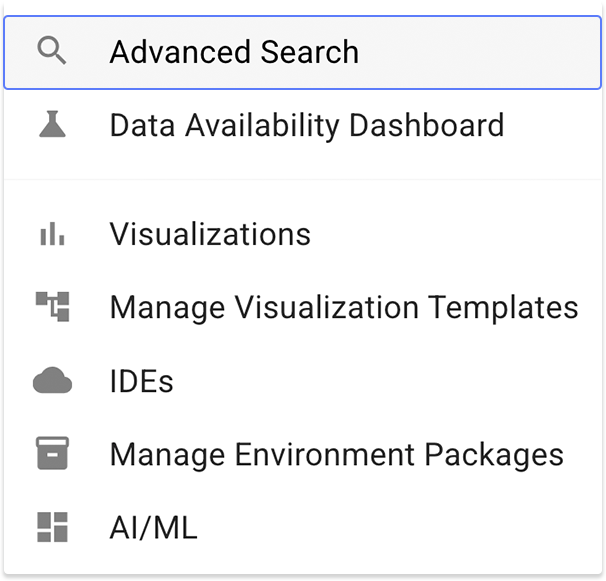The image size is (606, 581).
Task: Click the cloud icon beside IDEs
Action: tap(51, 381)
